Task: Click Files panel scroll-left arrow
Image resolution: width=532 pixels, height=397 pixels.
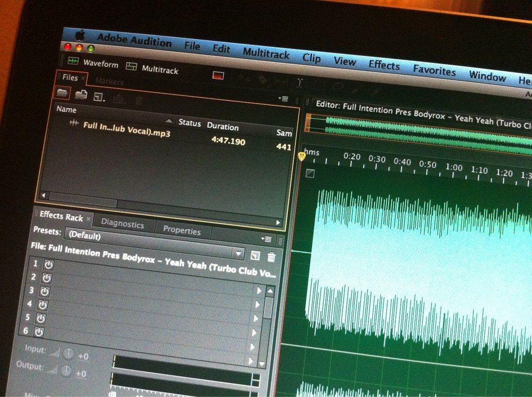Action: tap(43, 195)
